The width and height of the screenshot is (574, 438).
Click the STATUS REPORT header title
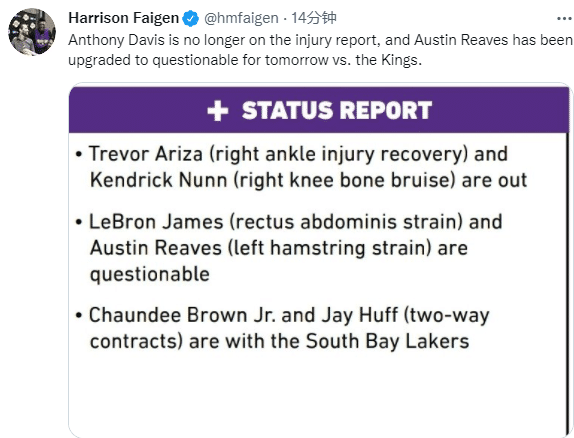coord(337,110)
